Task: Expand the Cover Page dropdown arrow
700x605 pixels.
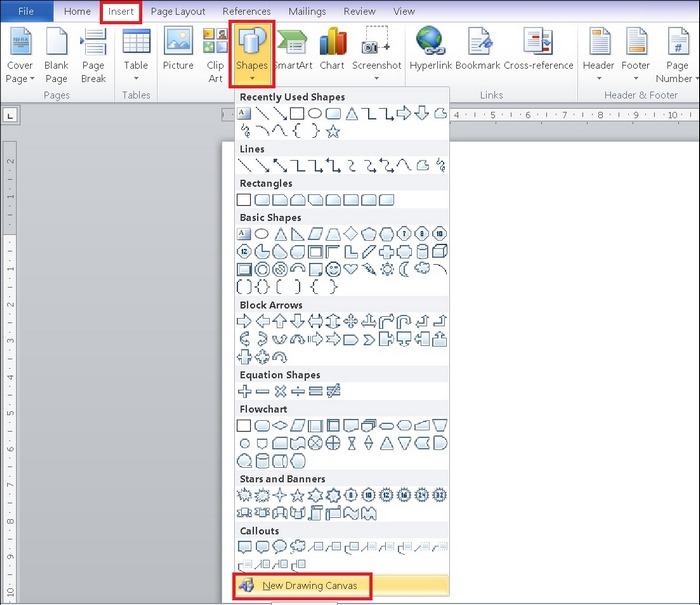Action: (x=32, y=79)
